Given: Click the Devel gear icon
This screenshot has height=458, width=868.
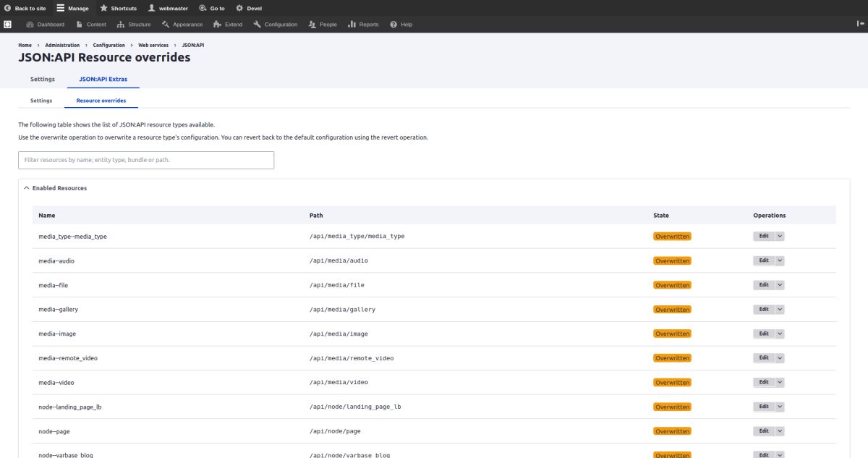Looking at the screenshot, I should 239,8.
